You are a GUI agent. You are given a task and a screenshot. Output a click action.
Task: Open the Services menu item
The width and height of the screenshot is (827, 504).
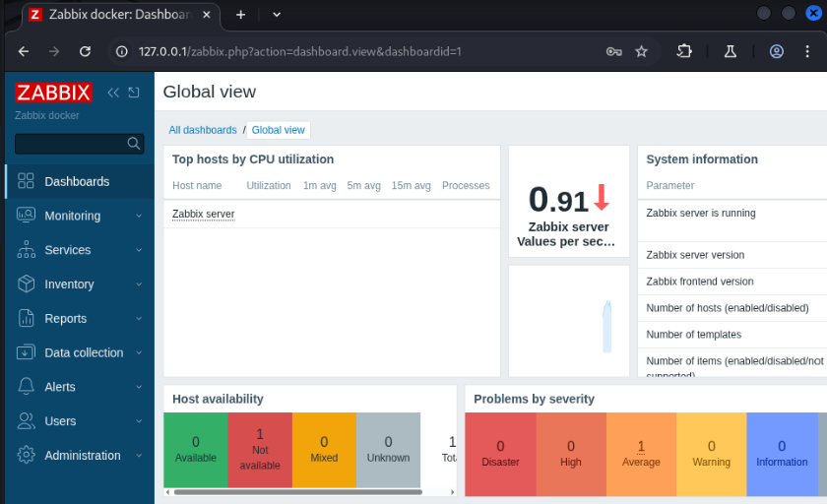pos(80,250)
